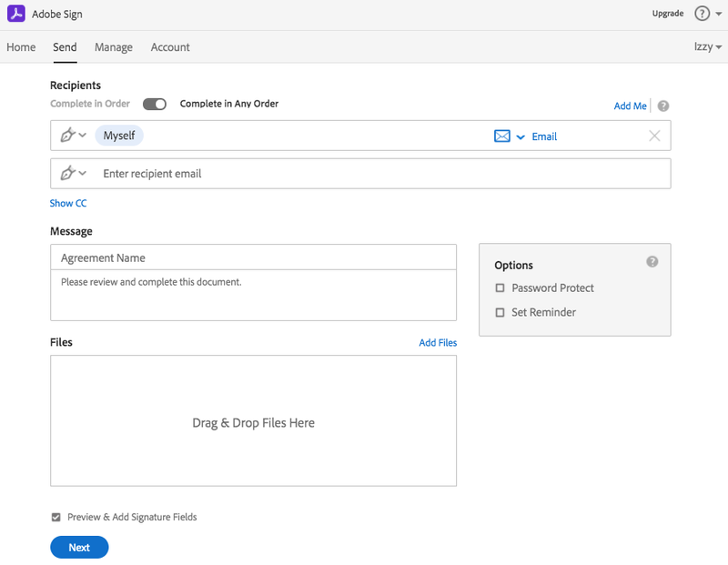Select the Send tab
The image size is (728, 565).
65,47
